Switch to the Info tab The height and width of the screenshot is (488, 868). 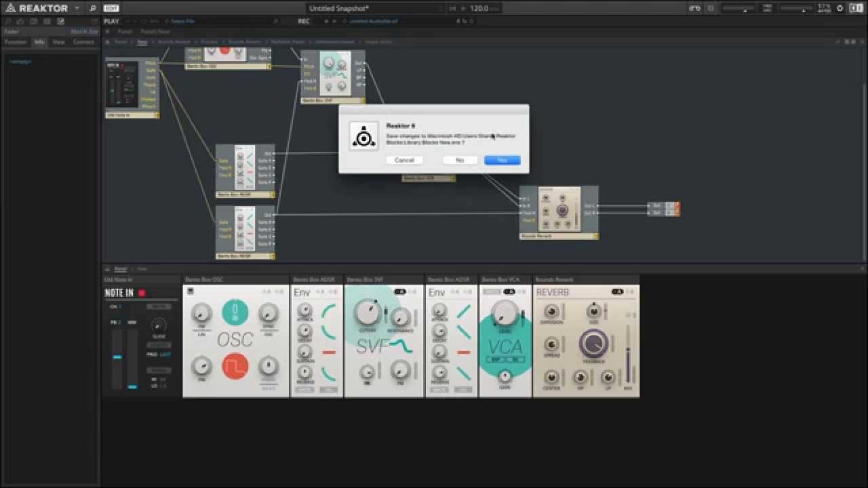39,42
